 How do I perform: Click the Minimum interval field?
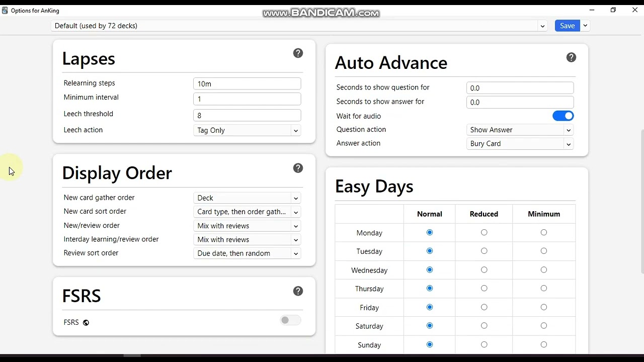(x=247, y=99)
